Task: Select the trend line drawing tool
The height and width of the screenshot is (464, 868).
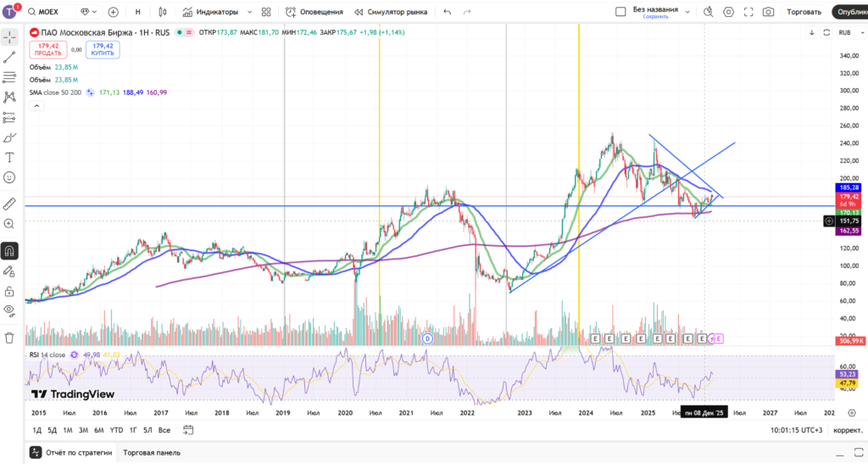Action: tap(9, 57)
